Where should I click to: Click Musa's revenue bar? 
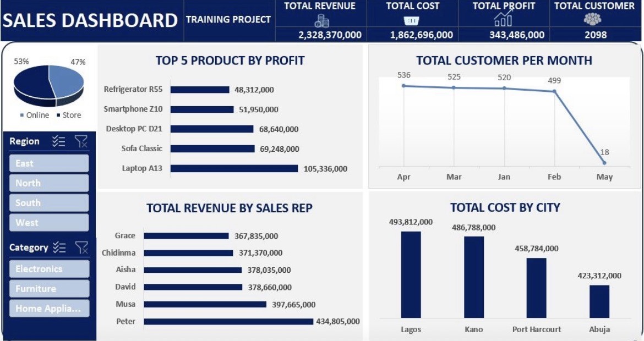click(205, 304)
